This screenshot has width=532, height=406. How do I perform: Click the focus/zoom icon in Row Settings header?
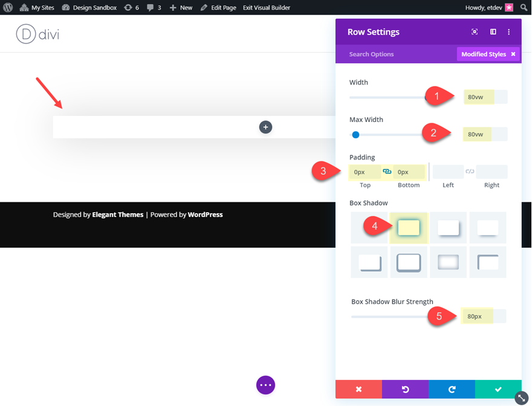[475, 31]
